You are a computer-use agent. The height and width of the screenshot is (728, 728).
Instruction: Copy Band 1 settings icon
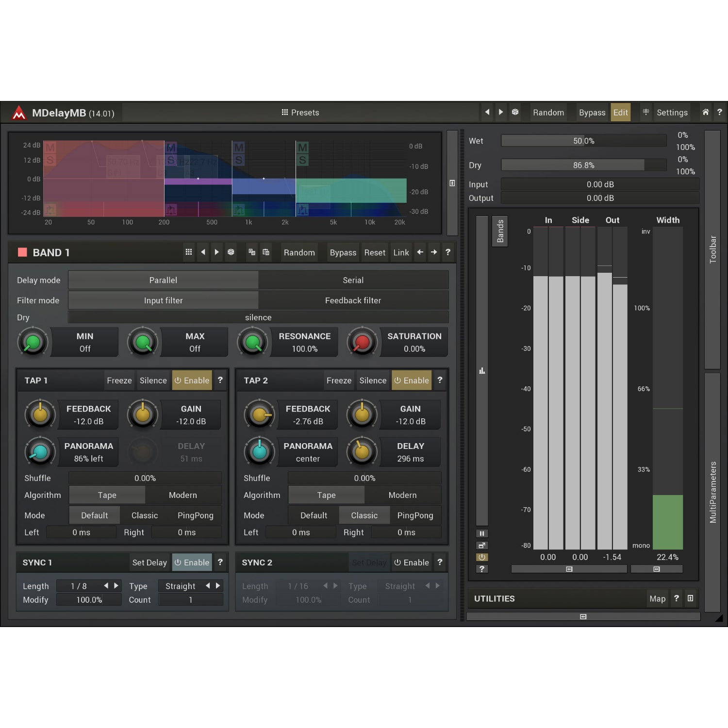click(251, 252)
